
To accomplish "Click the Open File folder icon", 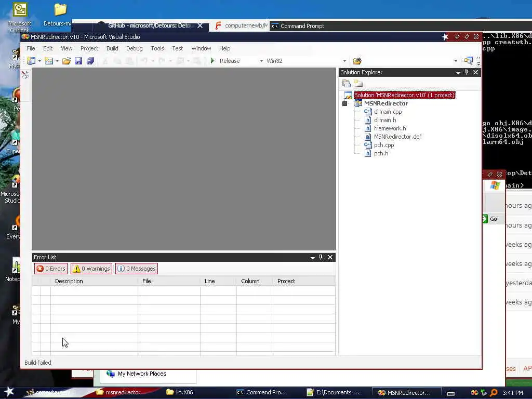I will click(x=66, y=61).
